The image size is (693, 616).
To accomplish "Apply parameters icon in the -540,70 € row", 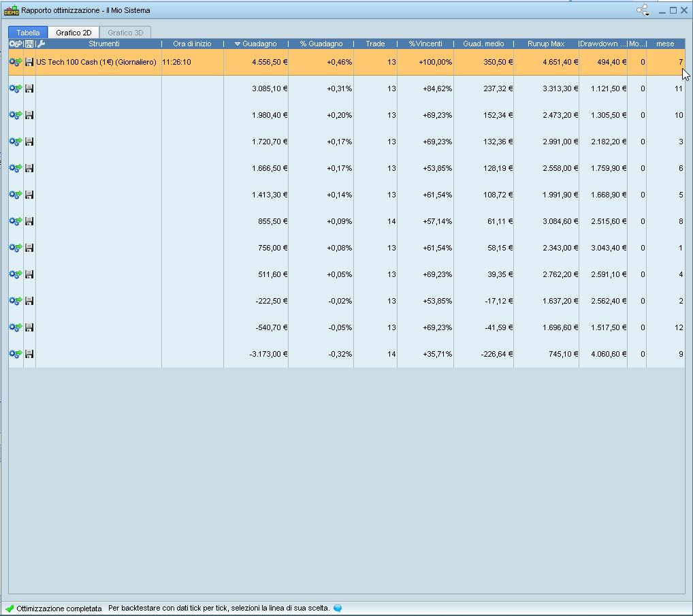I will click(16, 327).
